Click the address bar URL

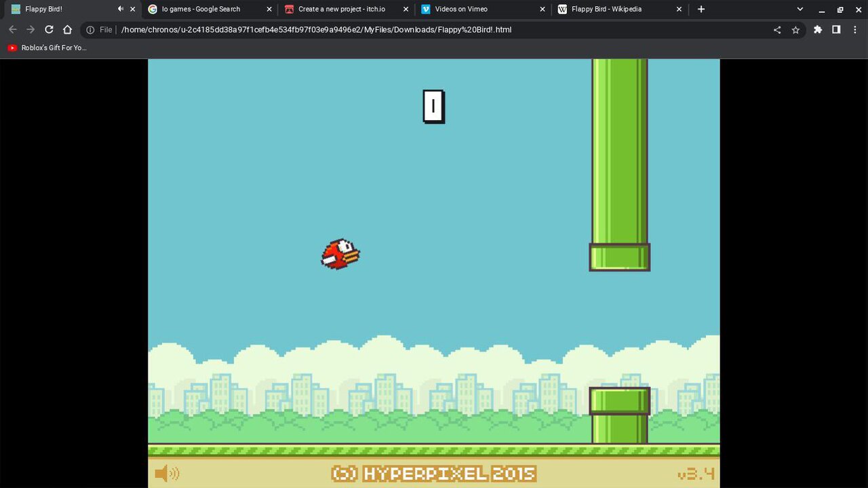316,30
